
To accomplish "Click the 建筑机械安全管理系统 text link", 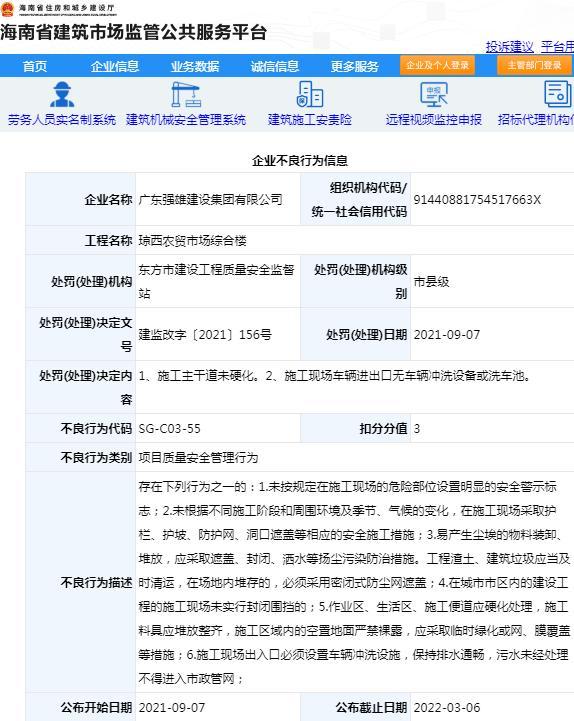I will (186, 120).
